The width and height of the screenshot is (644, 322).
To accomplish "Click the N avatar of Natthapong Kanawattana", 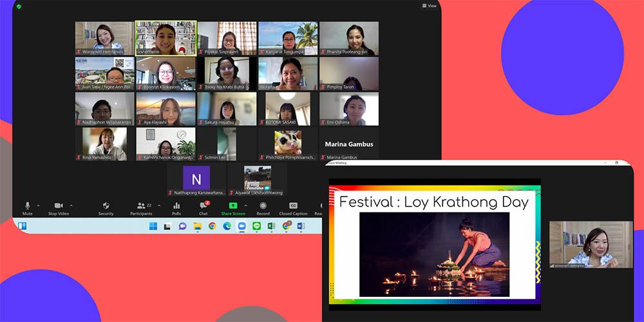I will point(196,178).
